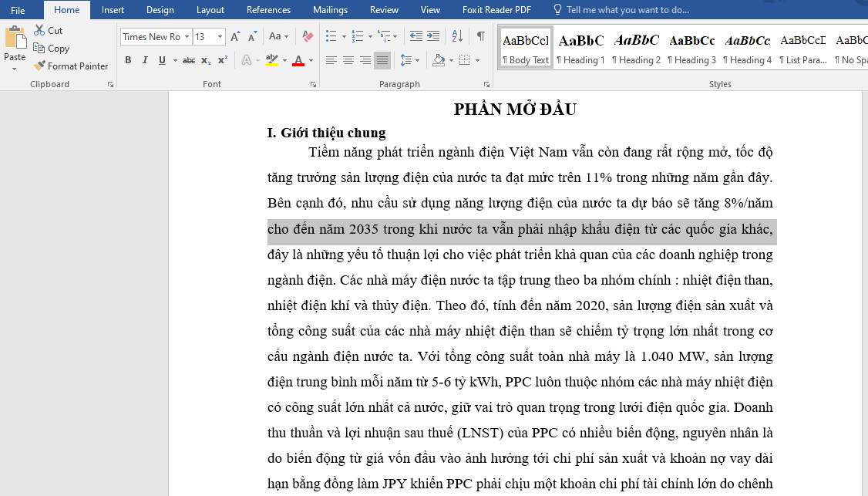Start a bulleted list
Screen dimensions: 868x496
[x=331, y=36]
